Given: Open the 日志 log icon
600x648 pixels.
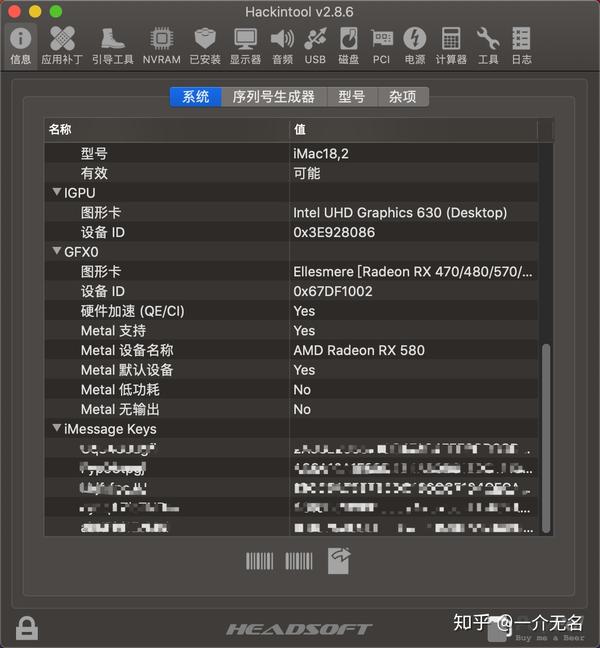Looking at the screenshot, I should tap(521, 45).
